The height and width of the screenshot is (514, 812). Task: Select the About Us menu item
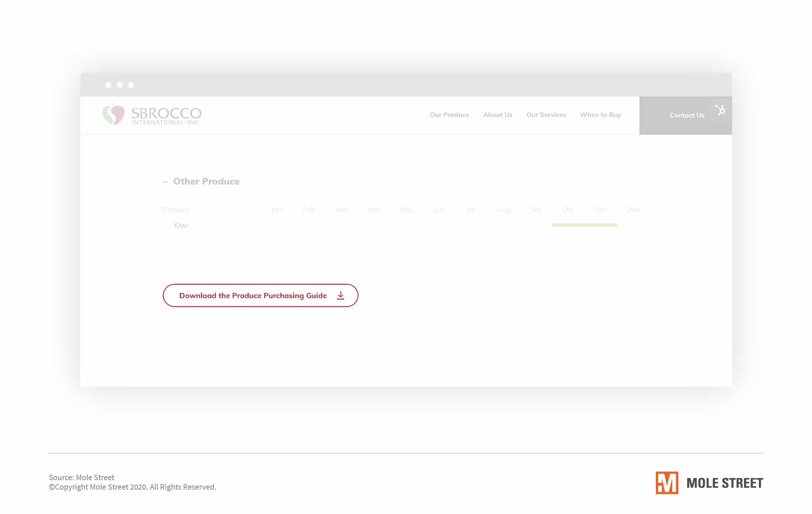497,114
